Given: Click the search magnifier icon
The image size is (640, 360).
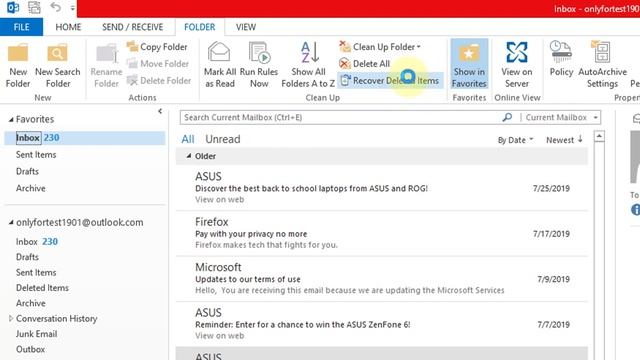Looking at the screenshot, I should (507, 118).
